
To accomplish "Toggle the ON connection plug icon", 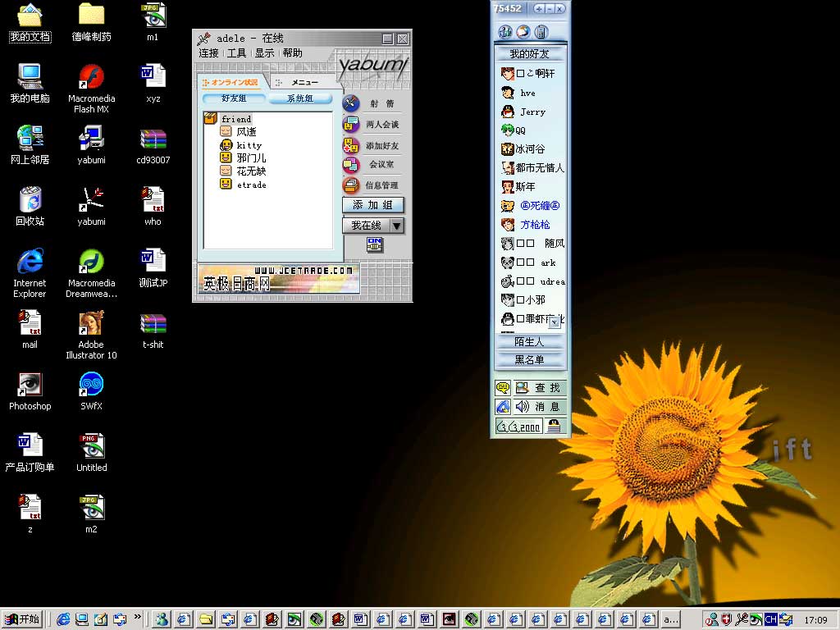I will click(374, 244).
